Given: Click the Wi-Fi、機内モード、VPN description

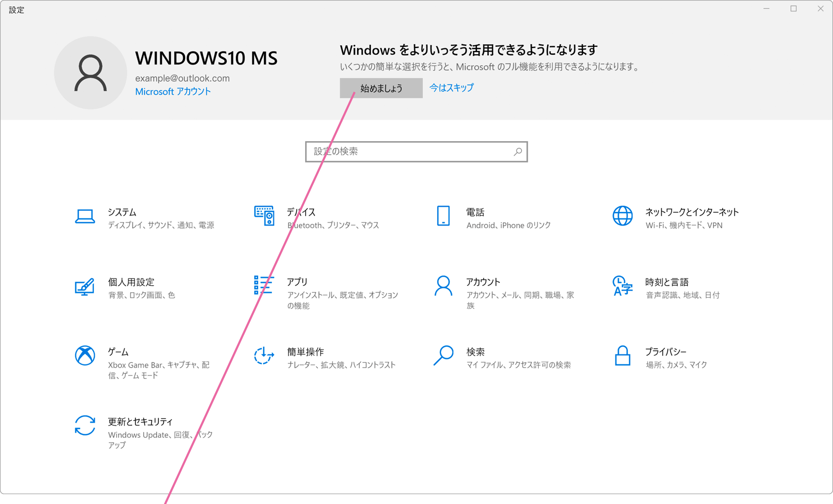Looking at the screenshot, I should click(684, 225).
